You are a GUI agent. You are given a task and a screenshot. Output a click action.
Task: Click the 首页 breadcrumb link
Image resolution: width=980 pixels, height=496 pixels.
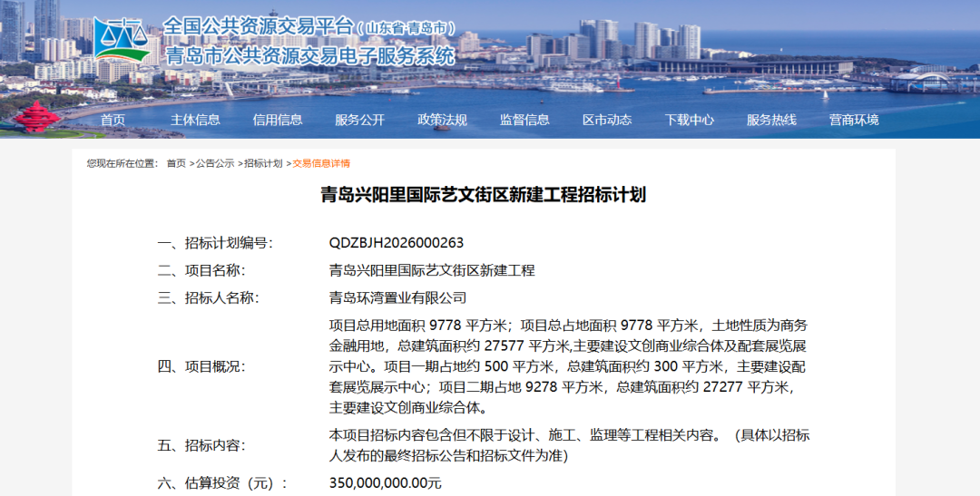(176, 163)
